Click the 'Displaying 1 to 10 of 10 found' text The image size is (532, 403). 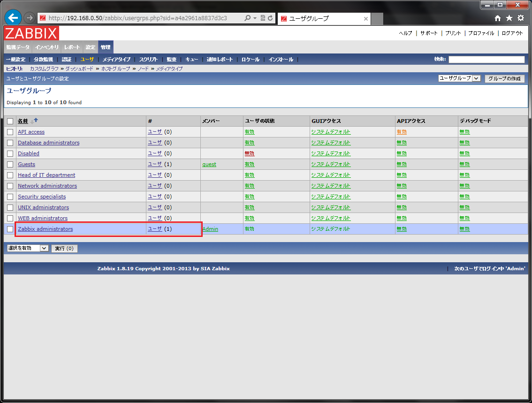pyautogui.click(x=44, y=102)
